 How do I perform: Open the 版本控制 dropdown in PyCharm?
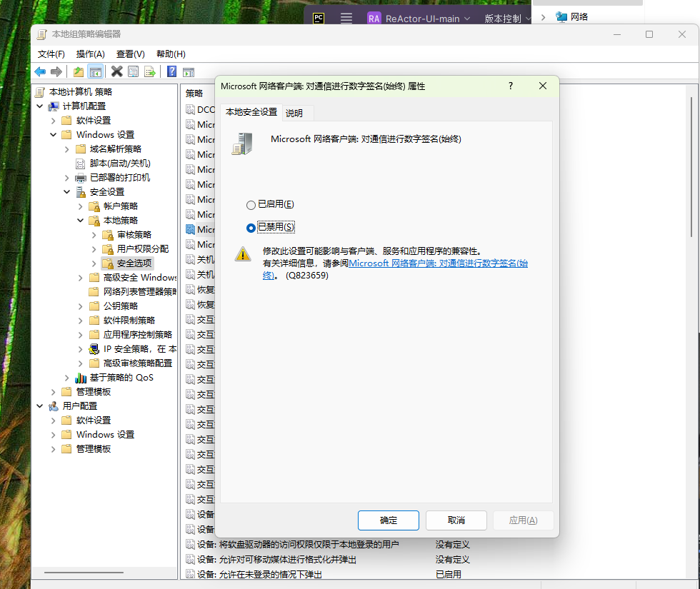(x=508, y=19)
